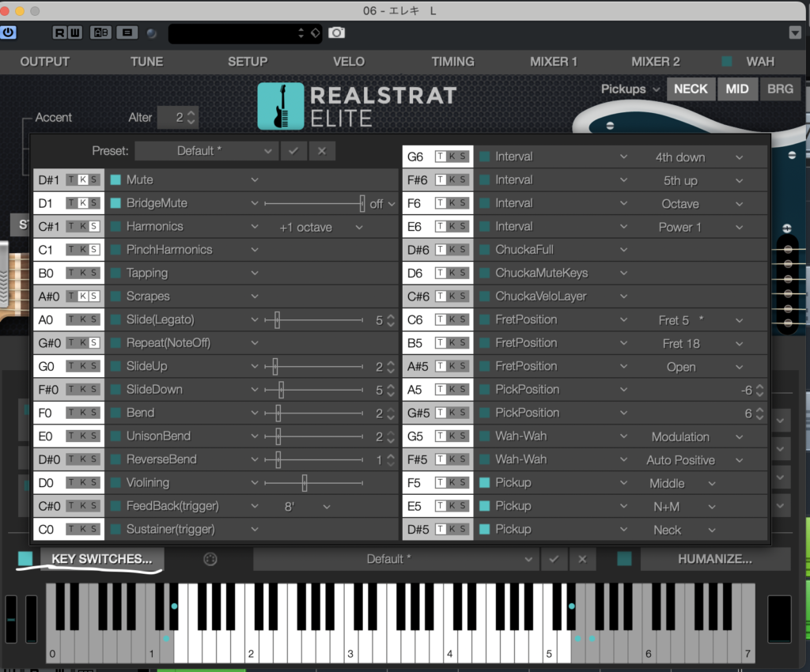Toggle the checkbox left of Humanize button
Screen dimensions: 810x672
pyautogui.click(x=624, y=559)
